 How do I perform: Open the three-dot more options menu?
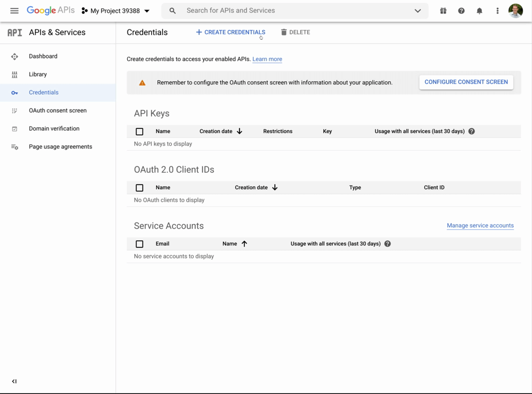click(x=497, y=11)
